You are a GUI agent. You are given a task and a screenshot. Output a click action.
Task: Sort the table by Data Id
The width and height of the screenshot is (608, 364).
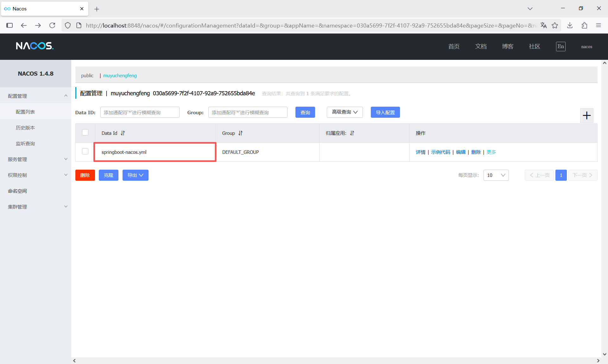(123, 133)
